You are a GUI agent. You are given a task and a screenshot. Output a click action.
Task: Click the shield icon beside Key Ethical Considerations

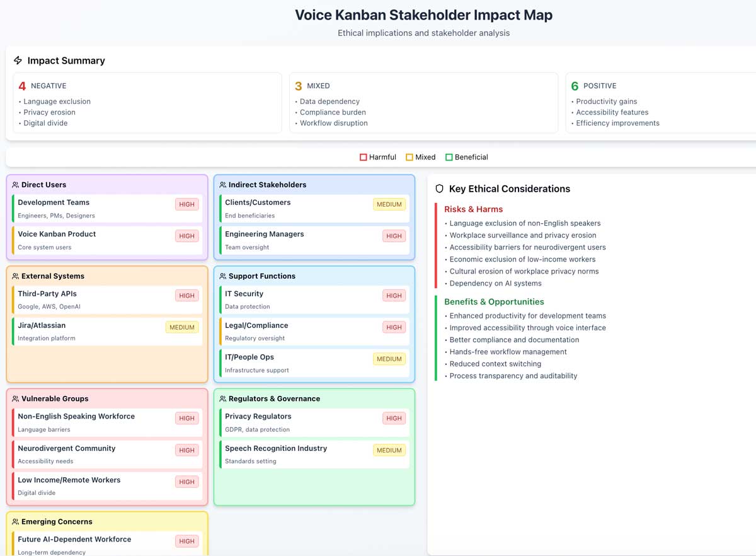coord(440,188)
